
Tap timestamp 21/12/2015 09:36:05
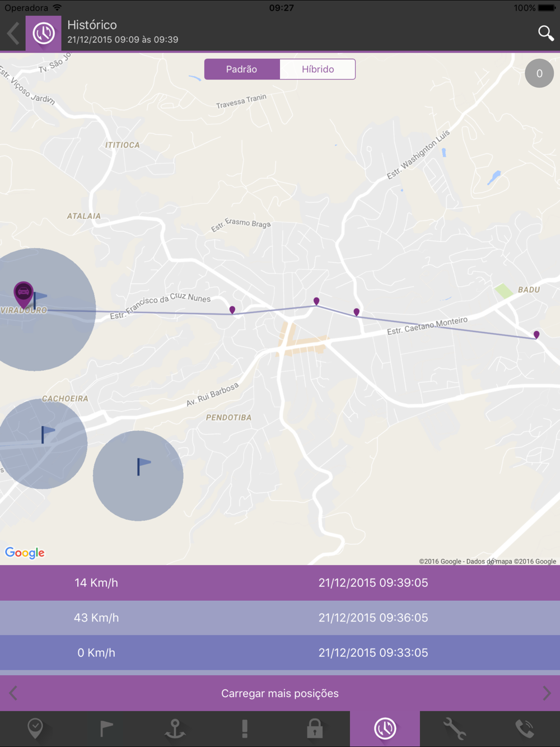point(374,618)
